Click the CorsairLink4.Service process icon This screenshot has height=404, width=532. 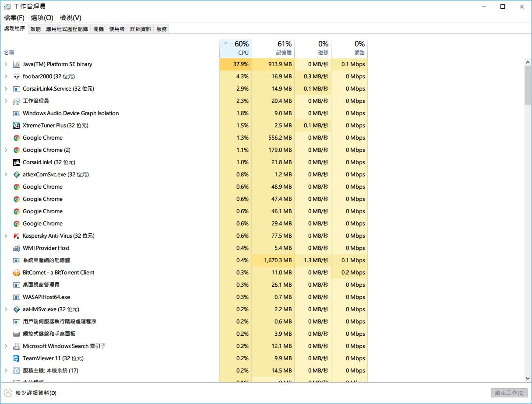point(17,89)
